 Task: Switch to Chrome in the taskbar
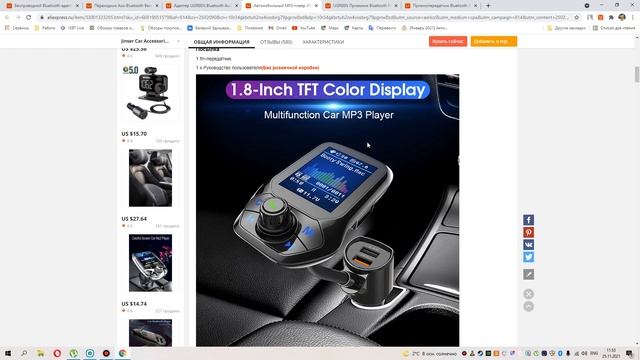tap(122, 353)
